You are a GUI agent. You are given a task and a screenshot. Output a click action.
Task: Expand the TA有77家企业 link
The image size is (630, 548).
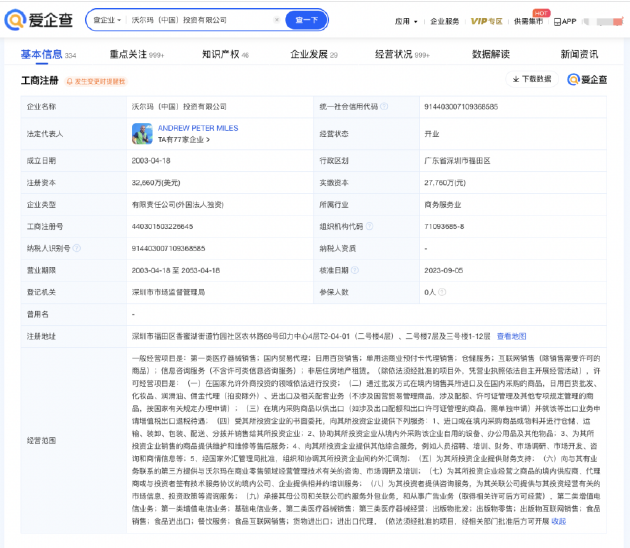[x=184, y=140]
